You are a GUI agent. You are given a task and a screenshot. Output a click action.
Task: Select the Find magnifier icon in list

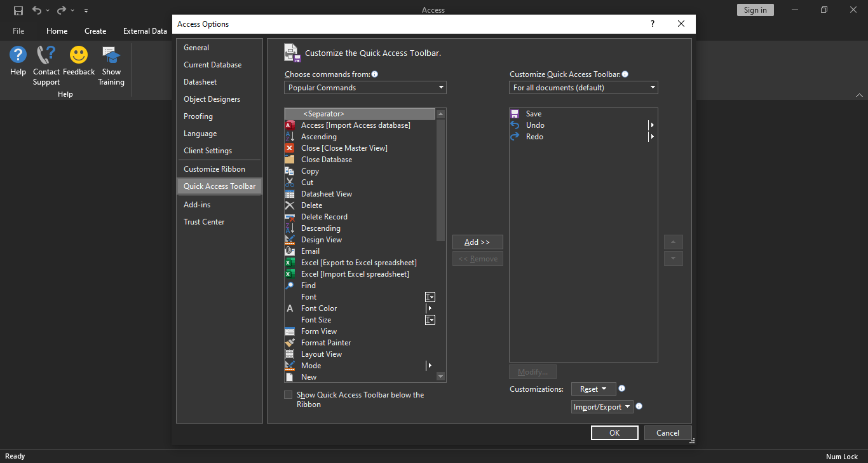point(290,286)
